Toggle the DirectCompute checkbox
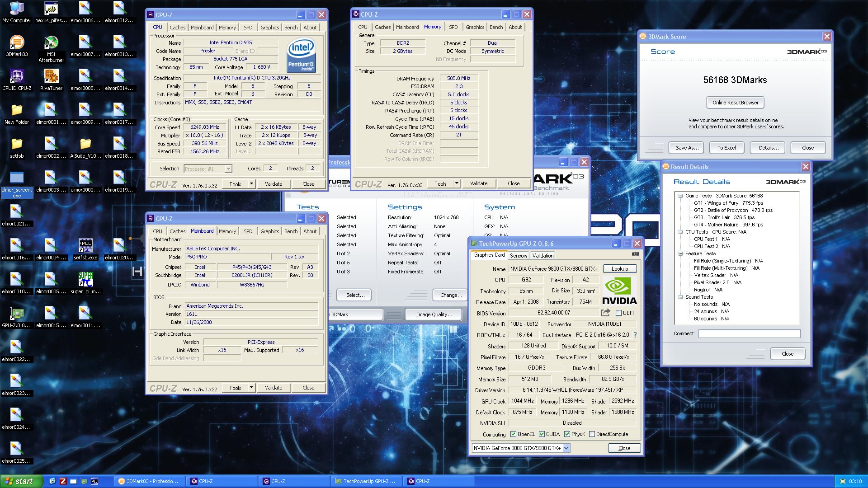 tap(592, 434)
